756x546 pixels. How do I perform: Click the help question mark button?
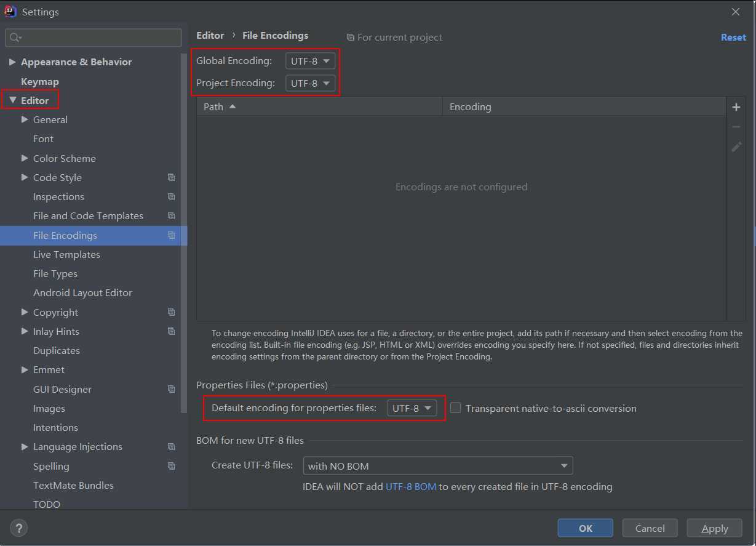[x=18, y=528]
